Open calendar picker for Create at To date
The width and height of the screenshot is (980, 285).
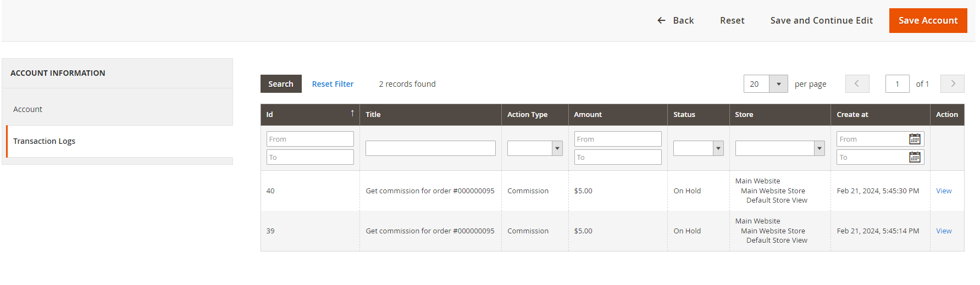click(914, 157)
